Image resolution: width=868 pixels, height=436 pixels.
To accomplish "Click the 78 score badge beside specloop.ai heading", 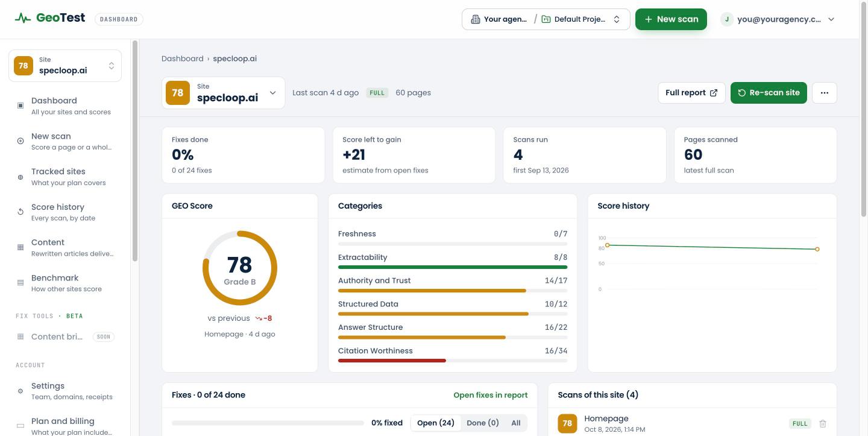I will pyautogui.click(x=178, y=93).
